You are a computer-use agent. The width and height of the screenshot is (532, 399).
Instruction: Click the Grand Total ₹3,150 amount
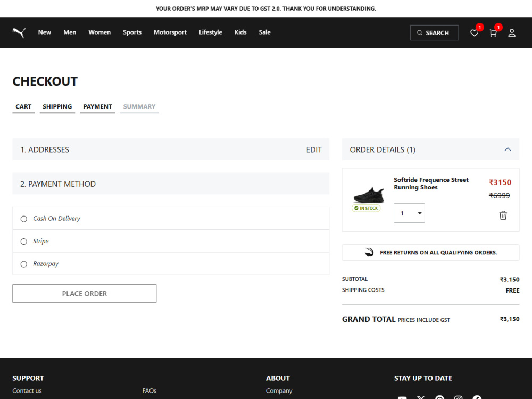(510, 319)
